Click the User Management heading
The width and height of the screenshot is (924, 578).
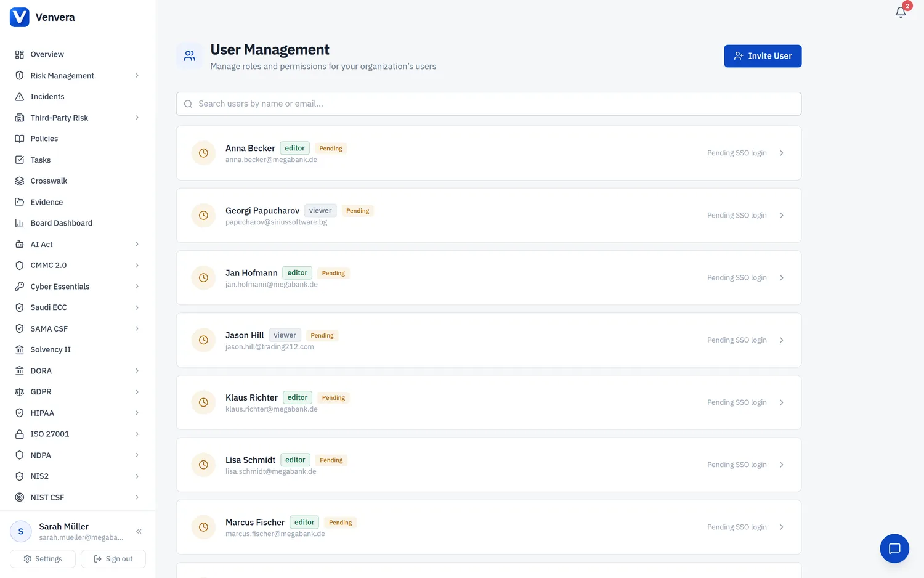270,49
